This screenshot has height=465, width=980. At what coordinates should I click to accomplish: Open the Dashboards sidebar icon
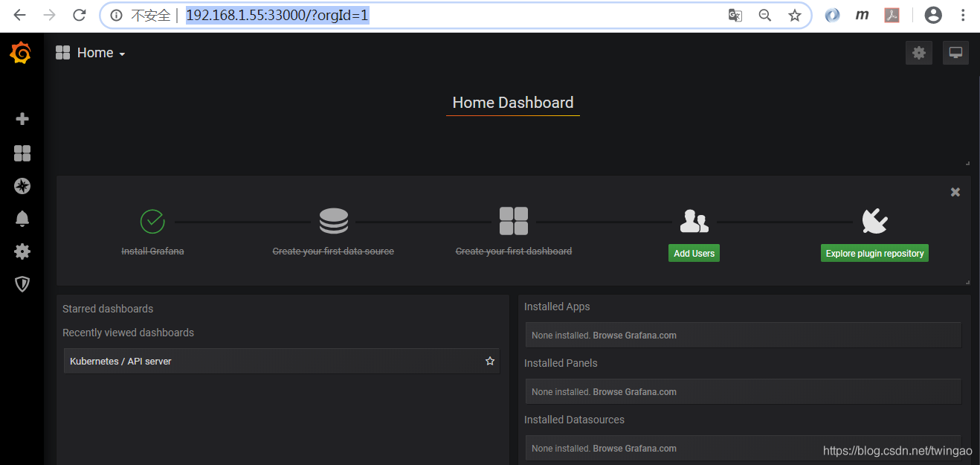(x=22, y=153)
